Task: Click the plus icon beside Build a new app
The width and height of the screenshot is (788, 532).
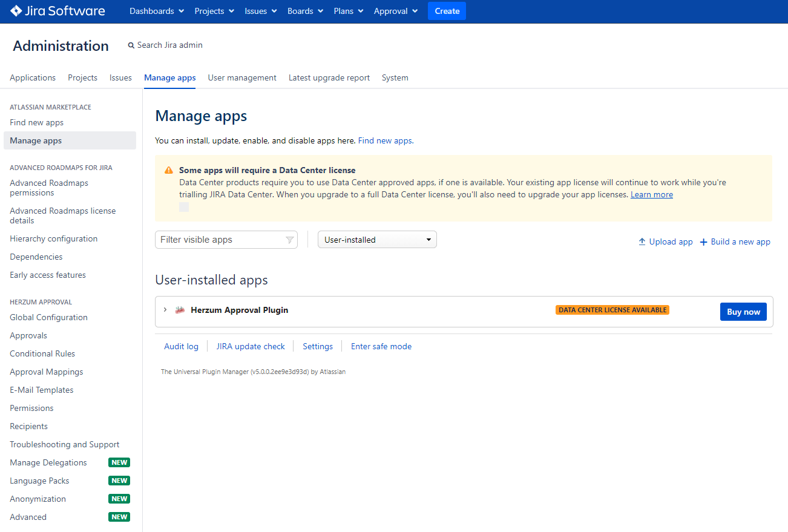Action: click(703, 242)
